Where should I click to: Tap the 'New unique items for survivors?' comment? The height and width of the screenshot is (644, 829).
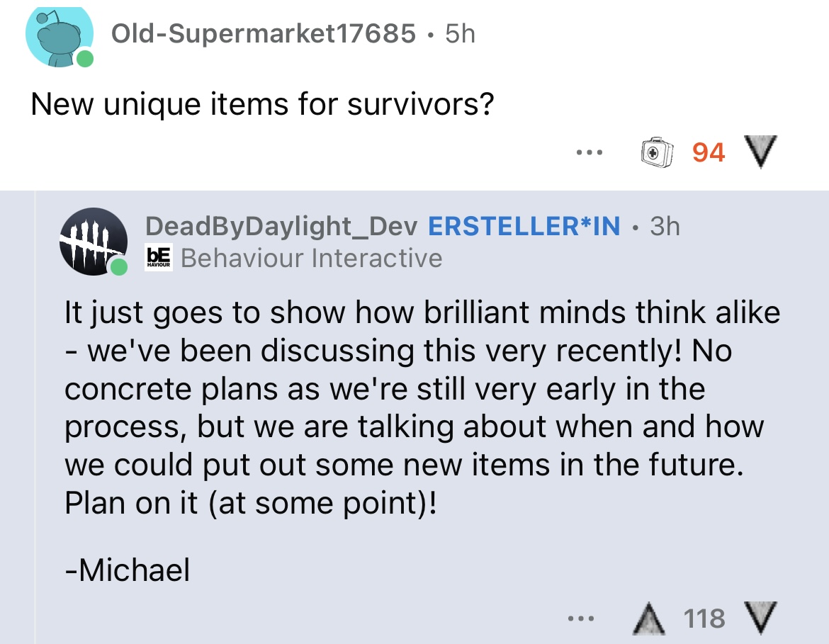pos(262,103)
